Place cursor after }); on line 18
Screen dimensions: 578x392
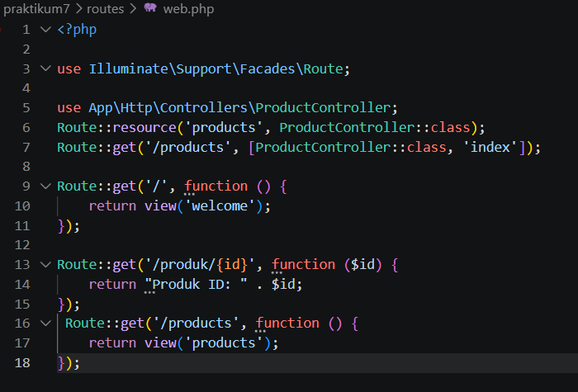(x=80, y=363)
